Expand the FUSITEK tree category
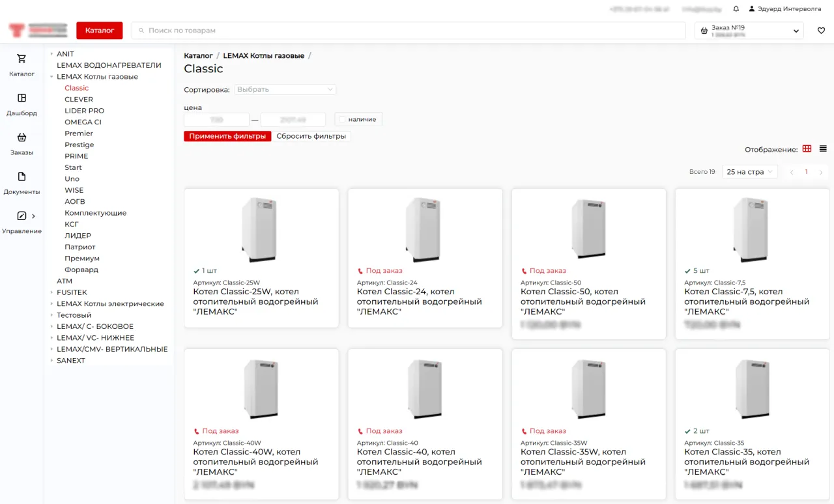The height and width of the screenshot is (504, 834). pos(51,292)
